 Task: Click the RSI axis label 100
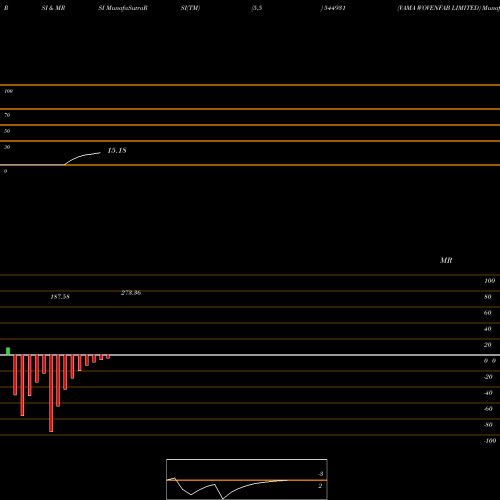[8, 91]
